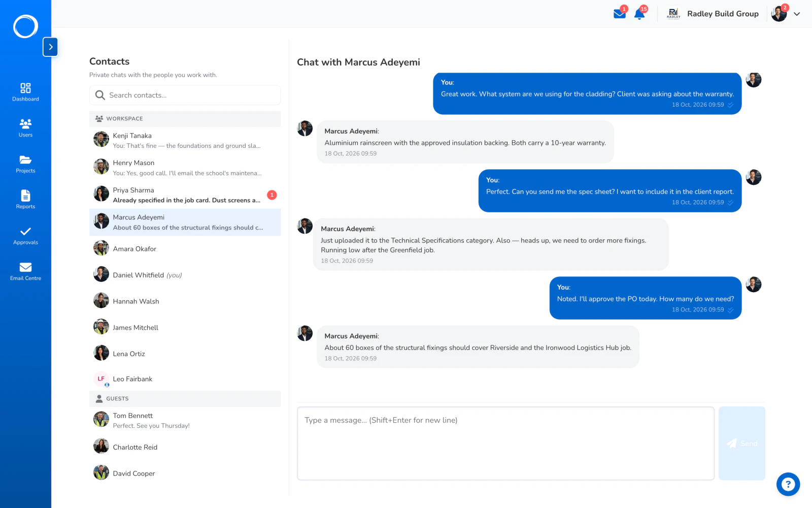Open the Users section

coord(25,128)
